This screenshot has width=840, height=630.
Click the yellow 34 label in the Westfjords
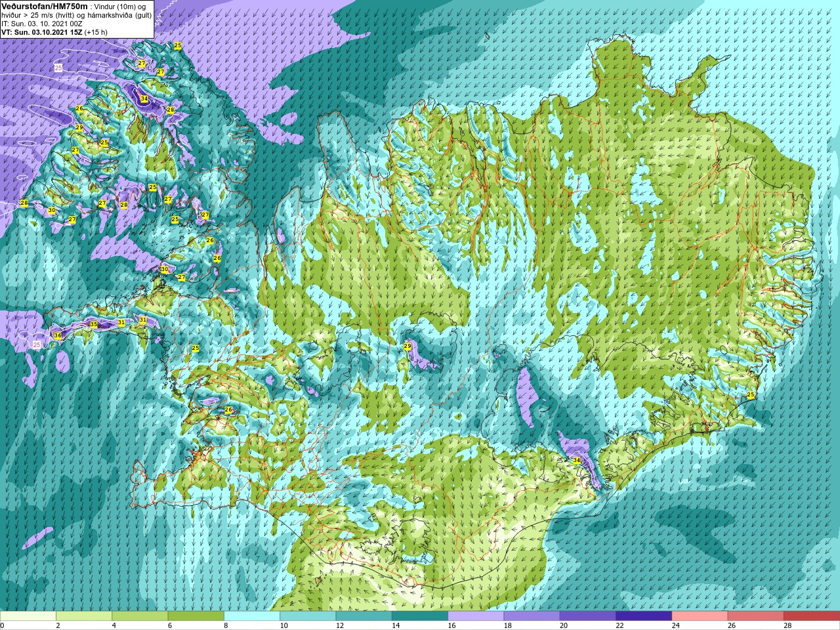coord(144,99)
